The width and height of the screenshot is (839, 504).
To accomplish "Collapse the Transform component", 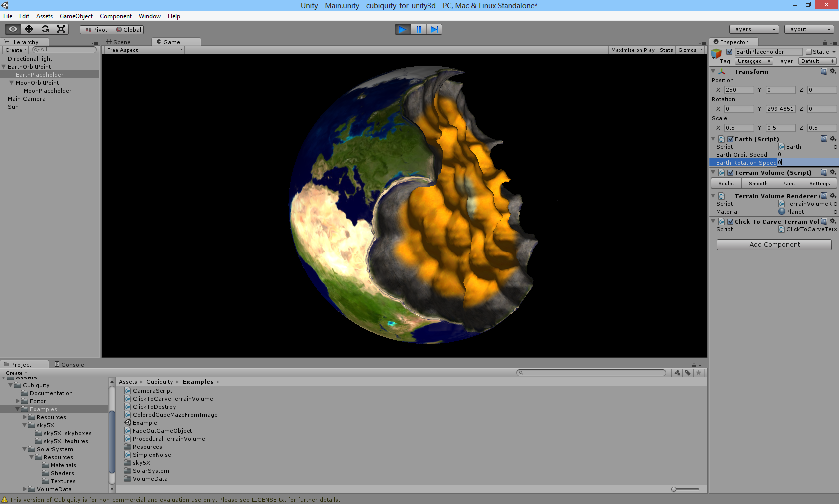I will click(x=713, y=71).
